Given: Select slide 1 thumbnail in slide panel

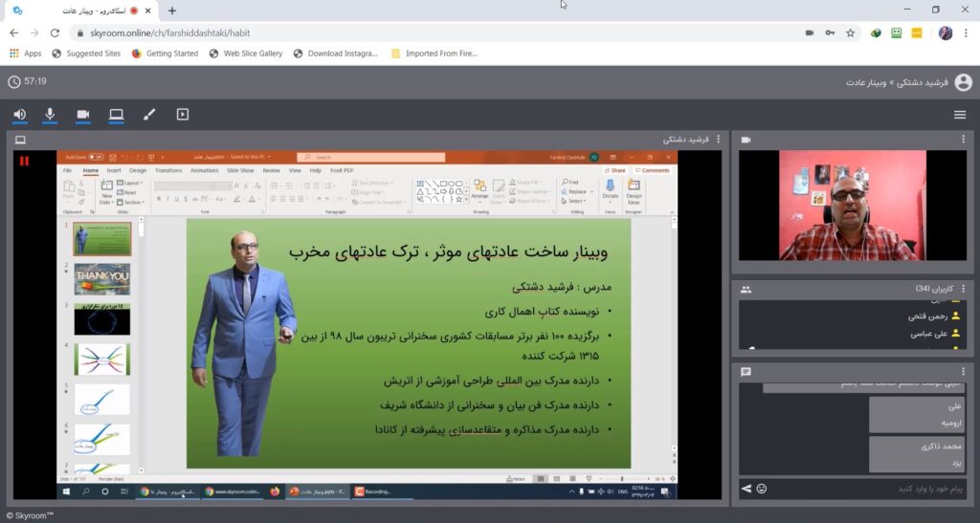Looking at the screenshot, I should tap(101, 238).
